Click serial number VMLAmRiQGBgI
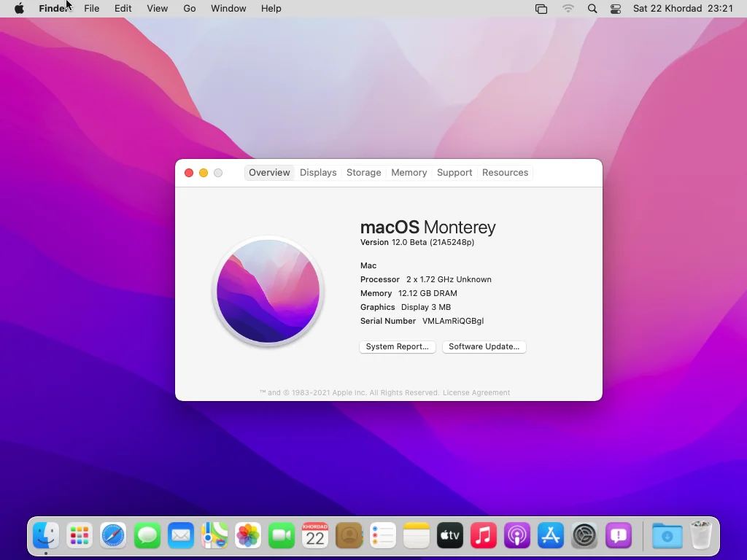The image size is (747, 560). point(453,321)
